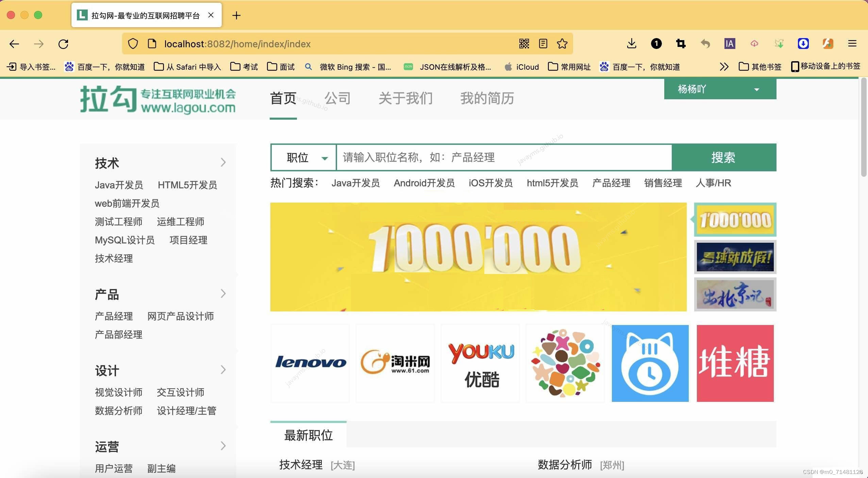Open Firefox hamburger menu
The image size is (868, 478).
point(852,44)
